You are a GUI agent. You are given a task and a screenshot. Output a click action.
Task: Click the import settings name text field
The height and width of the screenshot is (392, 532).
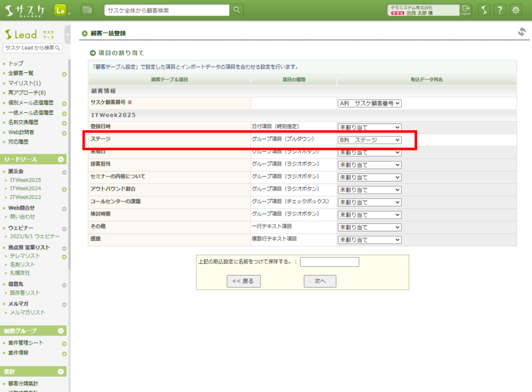pos(329,262)
